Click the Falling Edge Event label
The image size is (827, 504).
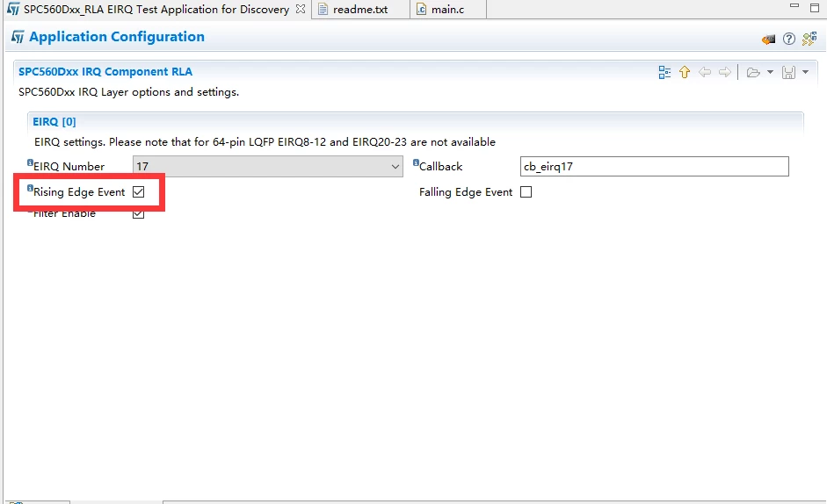coord(466,192)
